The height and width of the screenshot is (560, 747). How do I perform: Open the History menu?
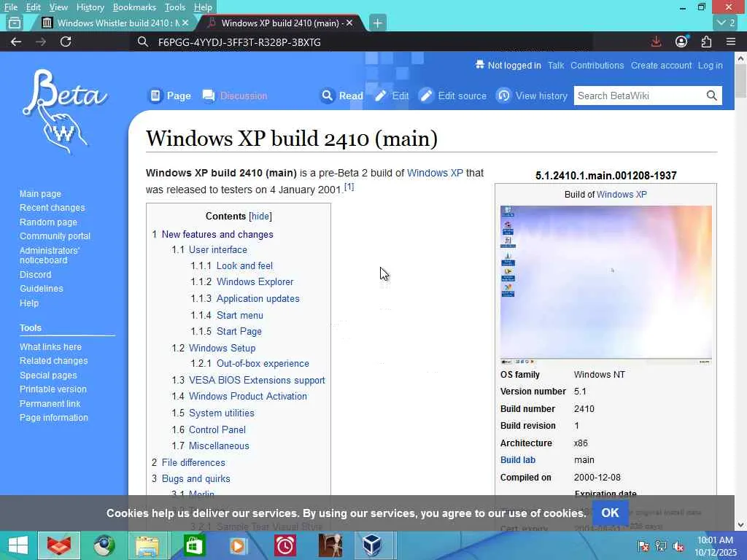[90, 7]
